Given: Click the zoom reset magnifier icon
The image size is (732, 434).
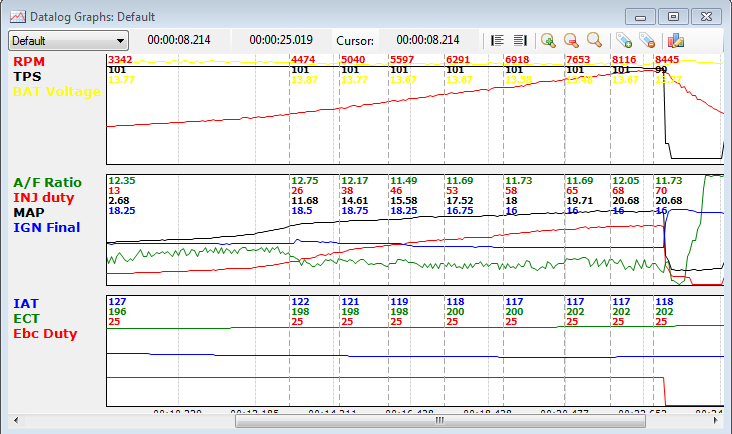Looking at the screenshot, I should pyautogui.click(x=594, y=40).
